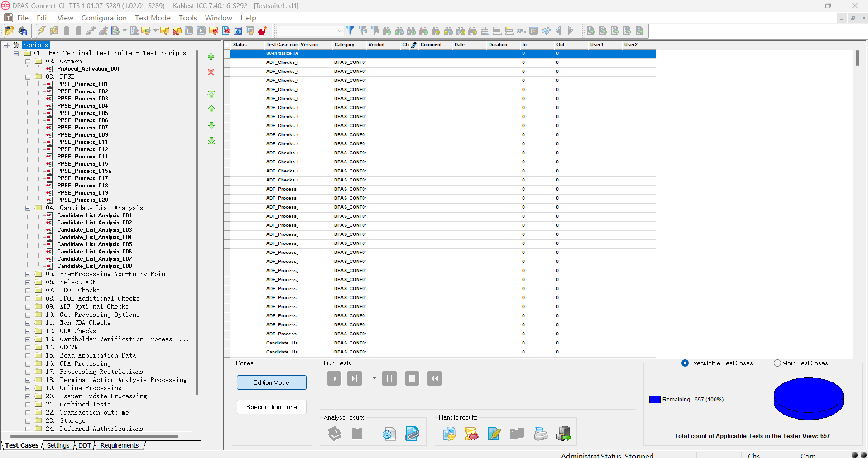Open the Test Mode menu
The width and height of the screenshot is (868, 458).
(153, 18)
